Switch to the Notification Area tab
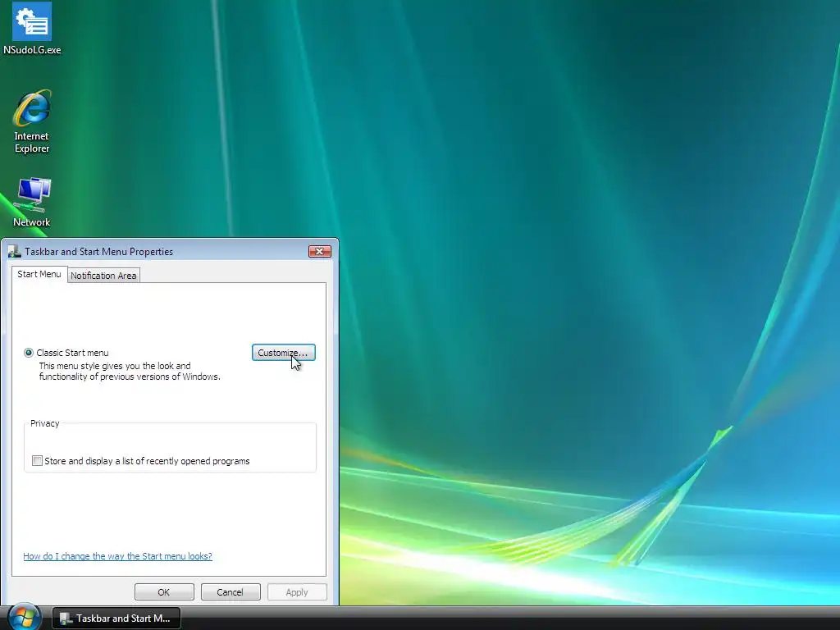This screenshot has height=630, width=840. (103, 276)
